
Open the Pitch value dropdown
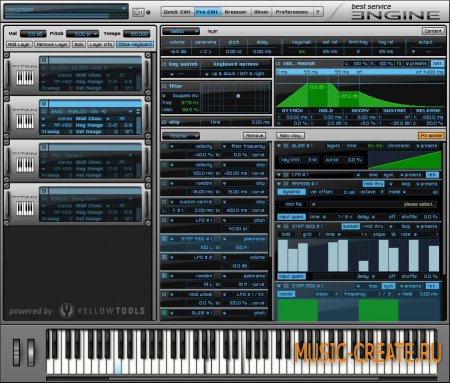(x=82, y=34)
